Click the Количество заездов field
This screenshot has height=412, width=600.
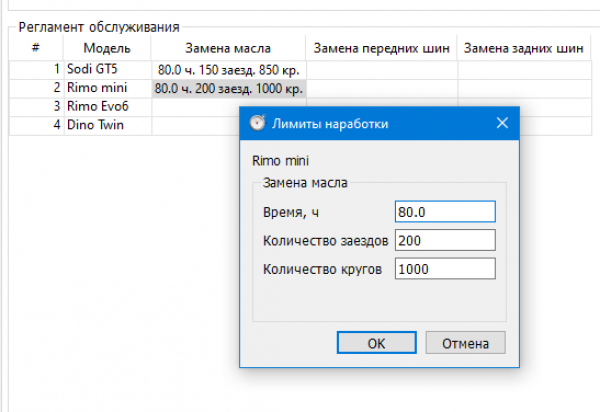pos(446,240)
